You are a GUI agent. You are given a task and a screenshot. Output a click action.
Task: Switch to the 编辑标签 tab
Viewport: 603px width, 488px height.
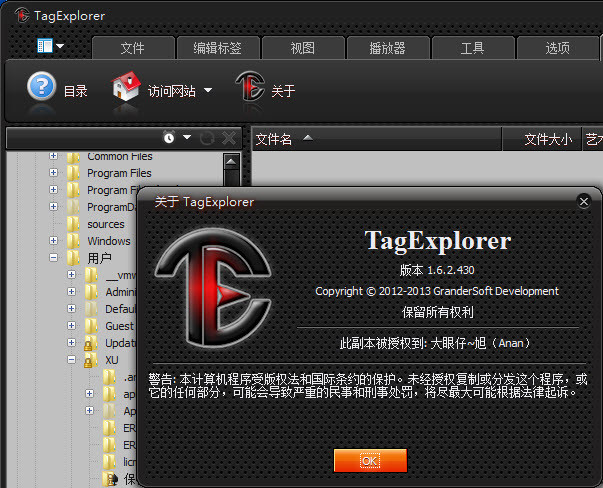(x=218, y=48)
